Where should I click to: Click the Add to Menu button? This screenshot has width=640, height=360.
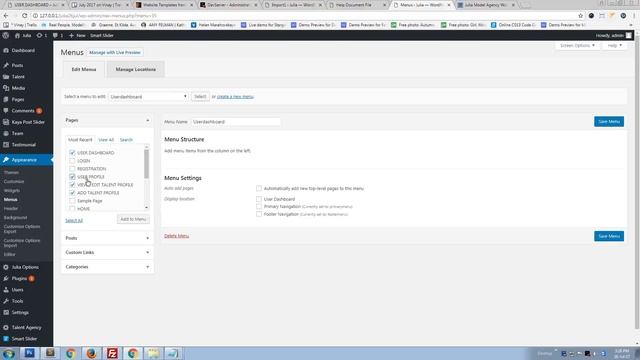[133, 219]
